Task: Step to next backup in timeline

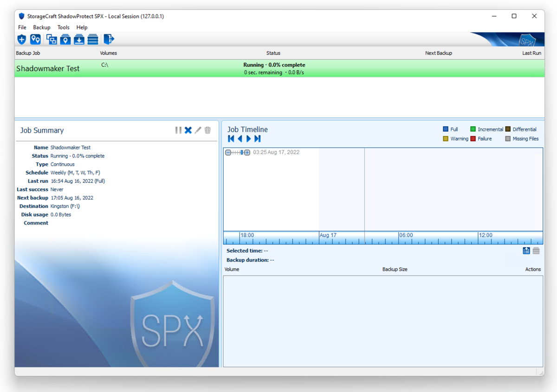Action: [249, 139]
